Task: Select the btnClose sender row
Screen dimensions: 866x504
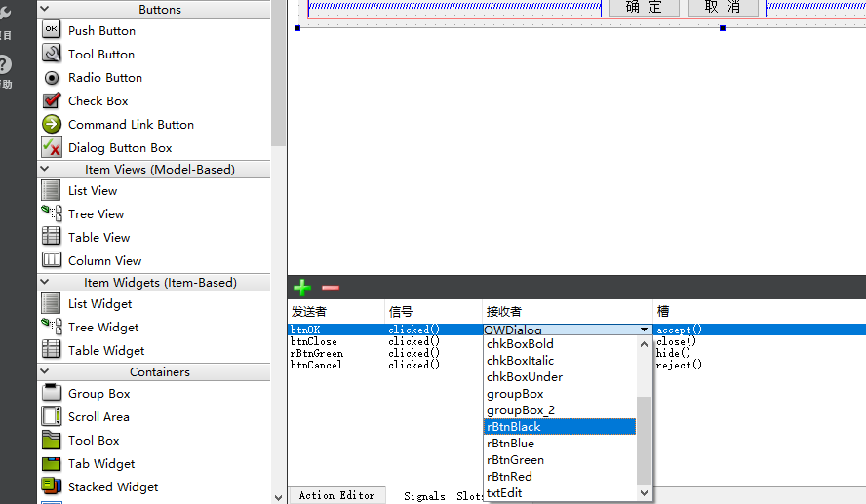Action: pos(314,342)
